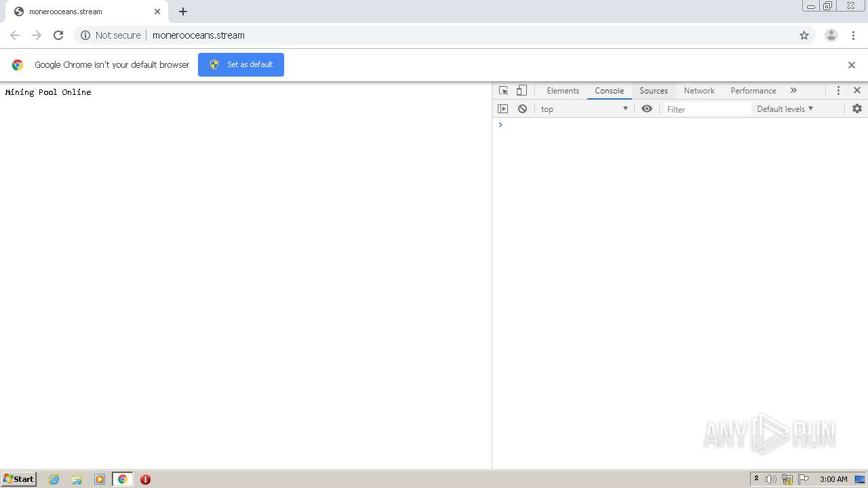Focus the console Filter field
This screenshot has height=488, width=868.
coord(707,109)
